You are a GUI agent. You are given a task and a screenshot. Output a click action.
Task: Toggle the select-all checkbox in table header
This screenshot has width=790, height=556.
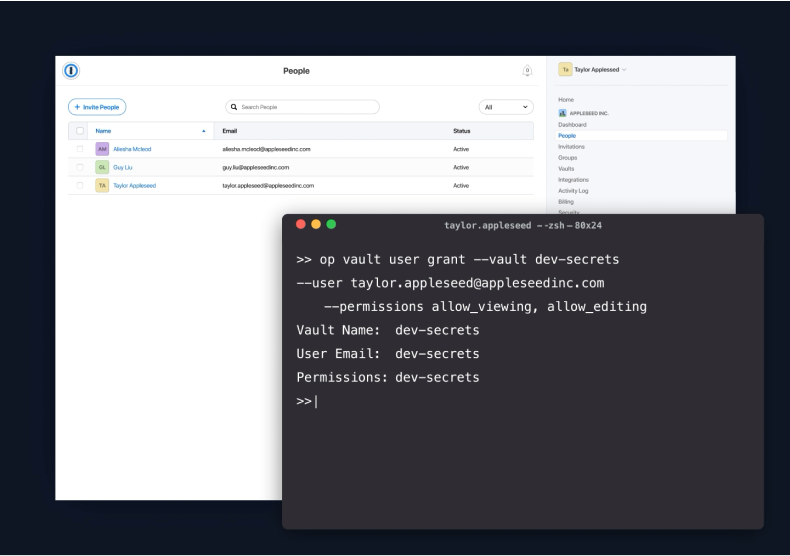(80, 131)
